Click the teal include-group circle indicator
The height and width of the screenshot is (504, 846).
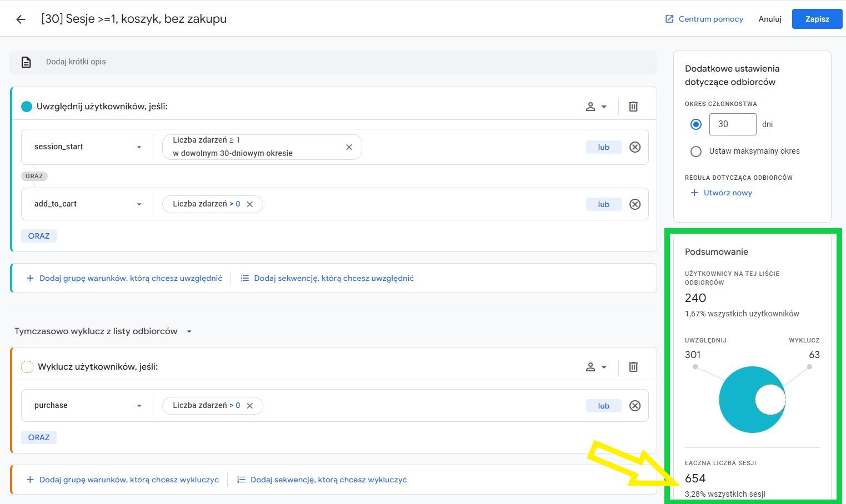pos(27,107)
